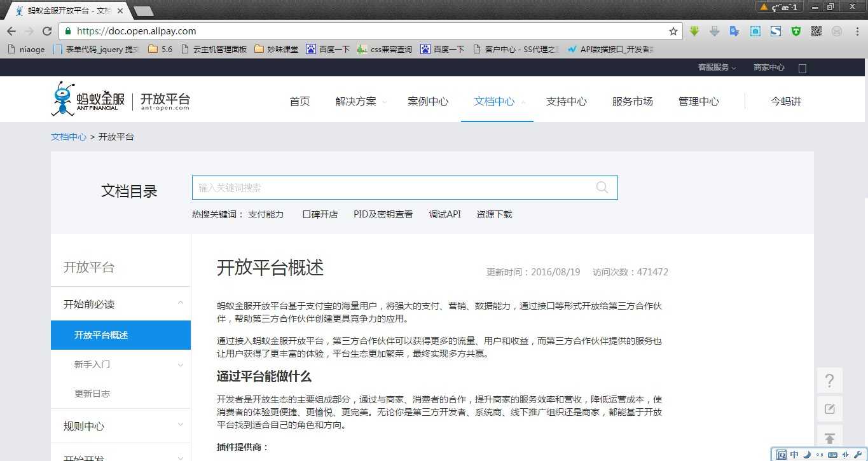Click the gray download arrow extension
The width and height of the screenshot is (868, 461).
coord(715,31)
